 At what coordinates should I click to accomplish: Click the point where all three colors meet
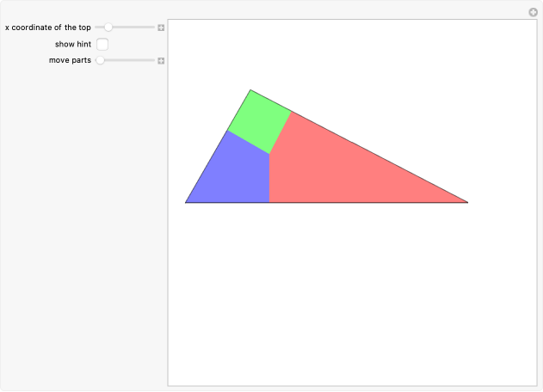[269, 155]
